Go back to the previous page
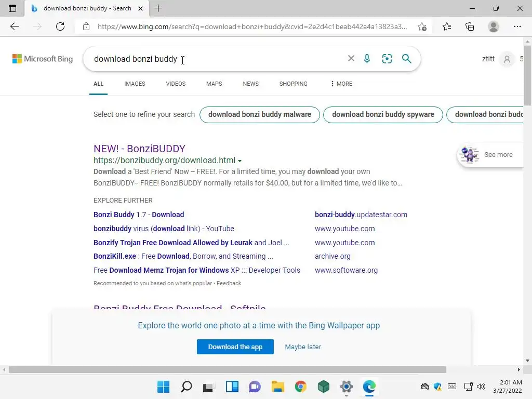The height and width of the screenshot is (399, 532). click(14, 26)
